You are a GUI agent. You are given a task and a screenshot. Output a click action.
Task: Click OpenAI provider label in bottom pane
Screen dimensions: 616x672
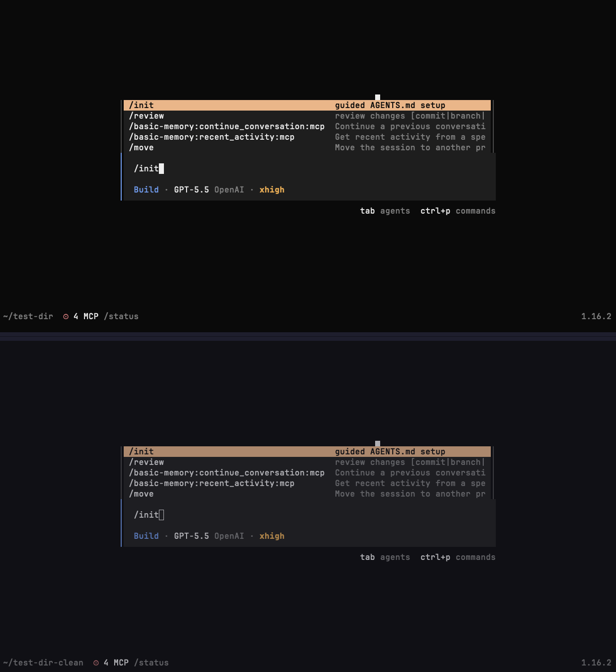[229, 536]
